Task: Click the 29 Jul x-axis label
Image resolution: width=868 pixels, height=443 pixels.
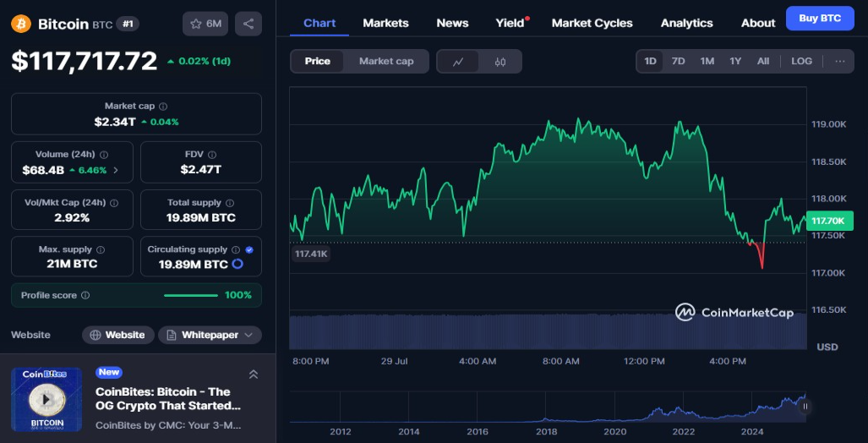Action: click(394, 362)
